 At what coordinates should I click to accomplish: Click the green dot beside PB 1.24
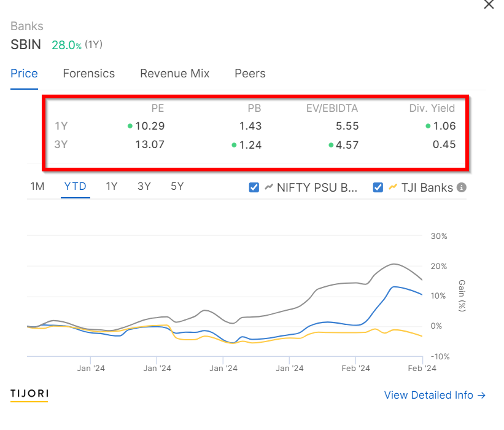[x=234, y=145]
